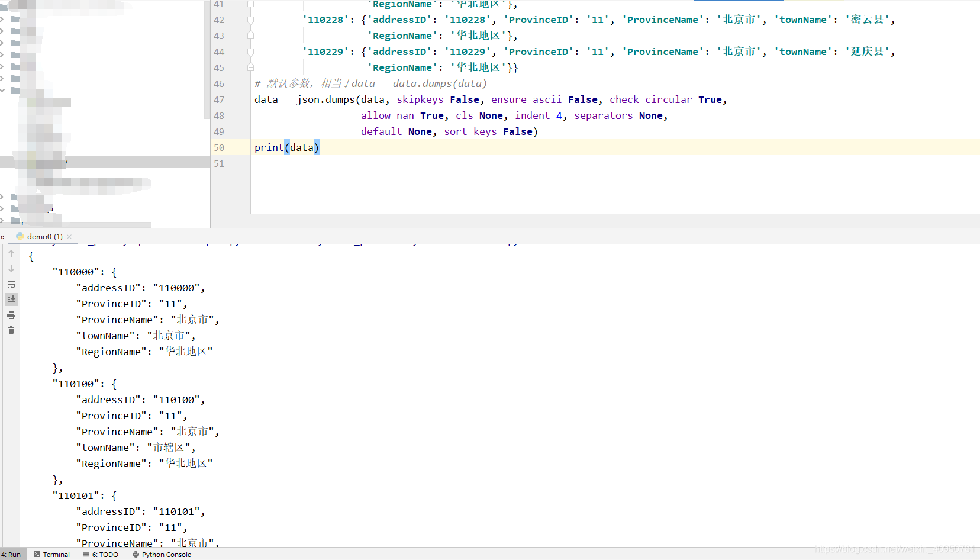The image size is (980, 560).
Task: Click '110228' key on line 42
Action: (x=325, y=20)
